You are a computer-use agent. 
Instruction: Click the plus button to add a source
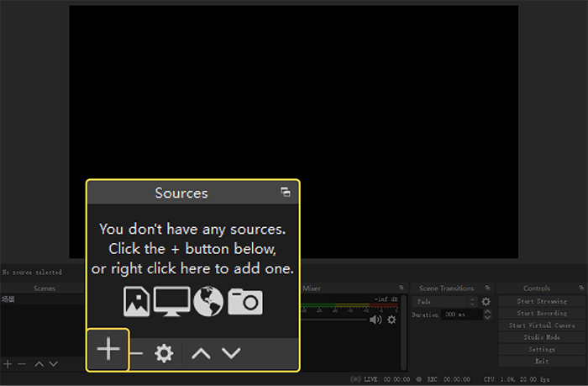[x=108, y=350]
